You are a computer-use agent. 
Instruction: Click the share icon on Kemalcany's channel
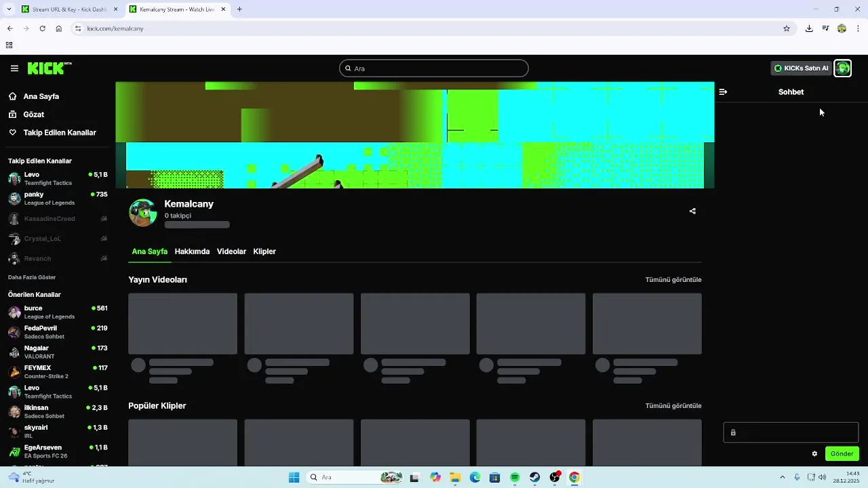pos(692,211)
